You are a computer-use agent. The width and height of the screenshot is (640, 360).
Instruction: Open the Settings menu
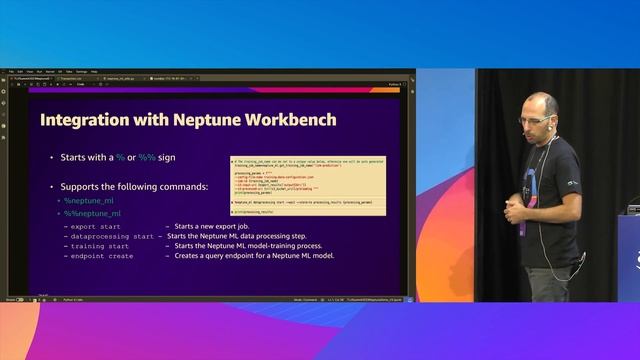81,72
